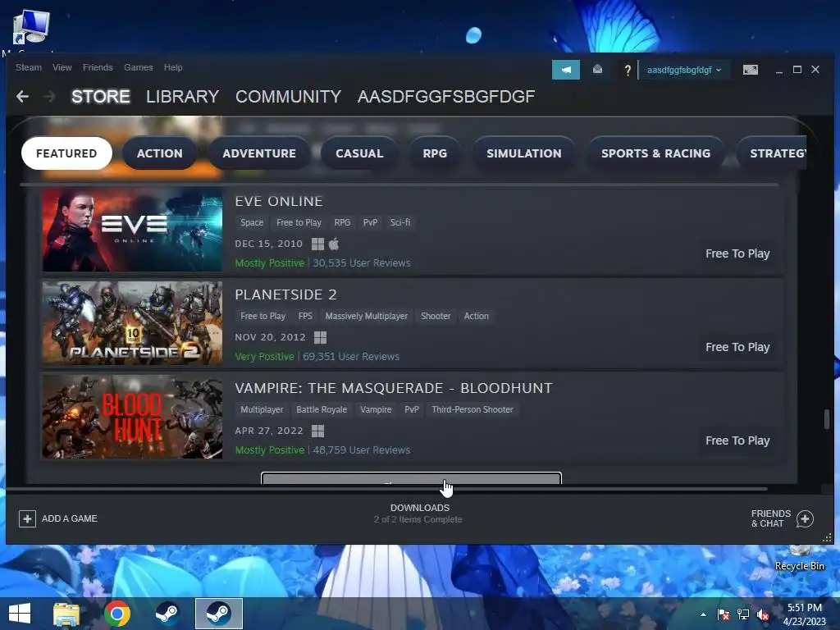This screenshot has height=630, width=840.
Task: Click the ADD A GAME label
Action: coord(70,518)
